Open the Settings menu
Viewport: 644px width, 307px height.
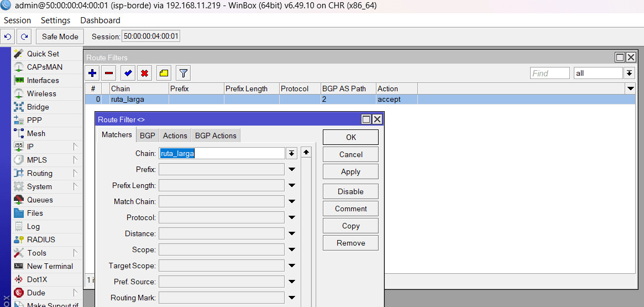tap(55, 20)
